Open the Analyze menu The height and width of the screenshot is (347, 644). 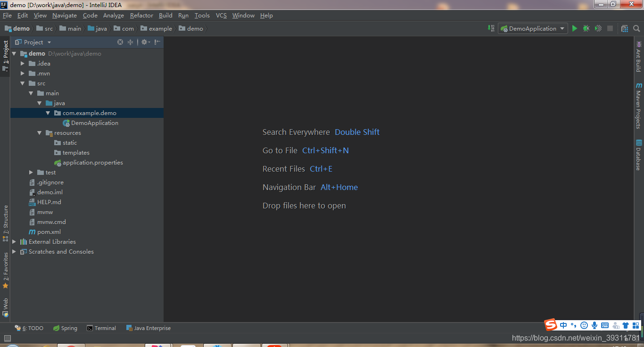(x=114, y=16)
